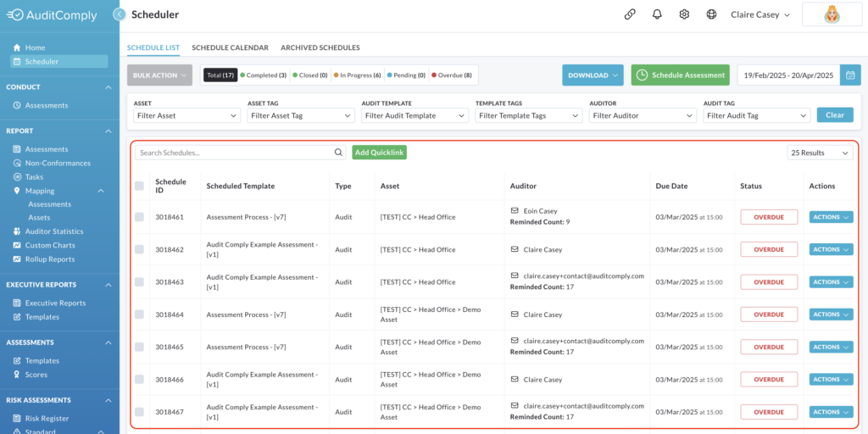This screenshot has height=434, width=868.
Task: Click Risk Register icon
Action: point(17,419)
